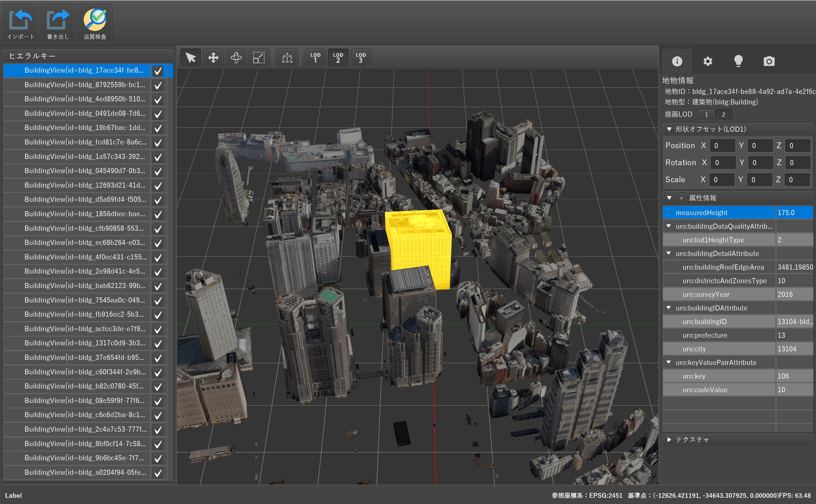Viewport: 816px width, 504px height.
Task: Open the camera tab in right panel
Action: click(x=769, y=61)
